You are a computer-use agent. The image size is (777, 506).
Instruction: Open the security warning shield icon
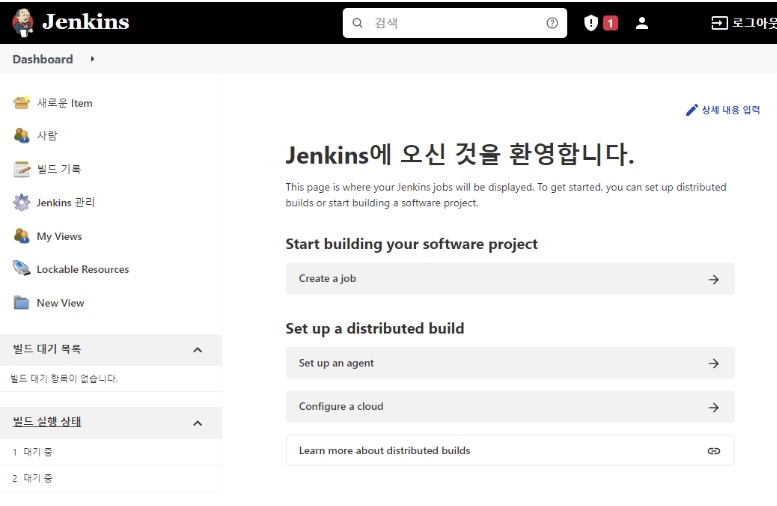coord(591,23)
